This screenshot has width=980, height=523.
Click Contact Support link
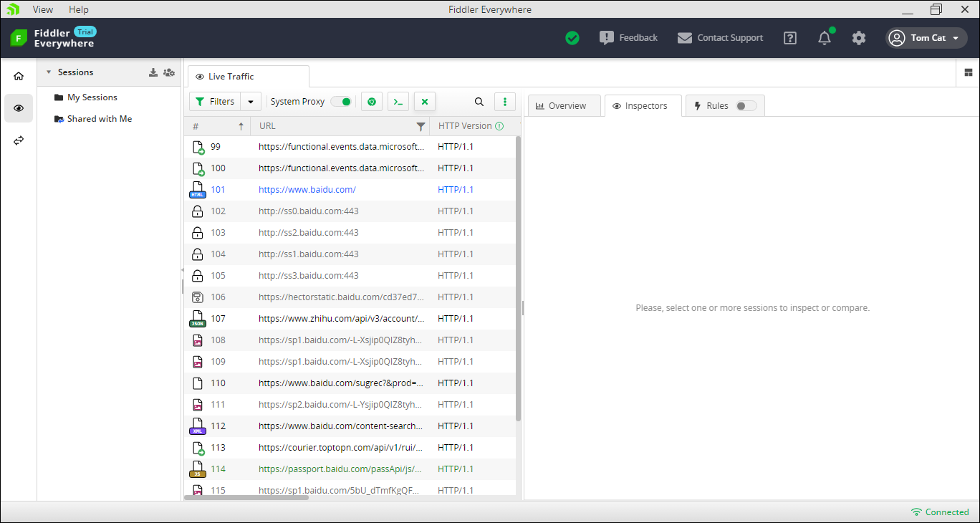coord(720,38)
